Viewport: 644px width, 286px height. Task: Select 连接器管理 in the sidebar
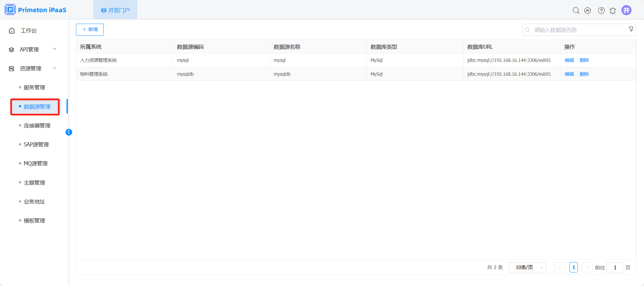[x=37, y=125]
